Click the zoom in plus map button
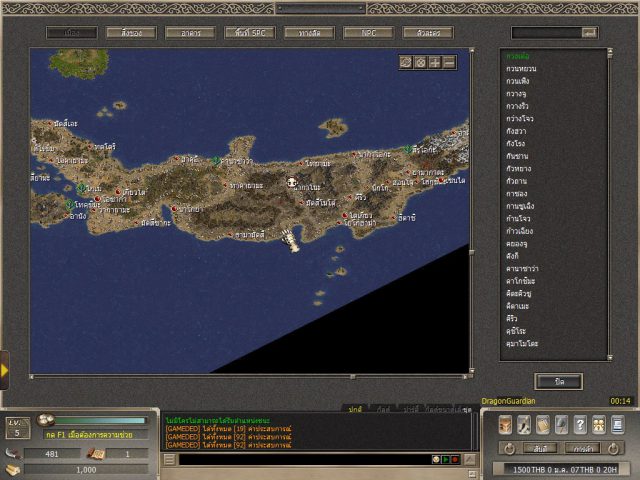The height and width of the screenshot is (480, 640). pyautogui.click(x=435, y=62)
